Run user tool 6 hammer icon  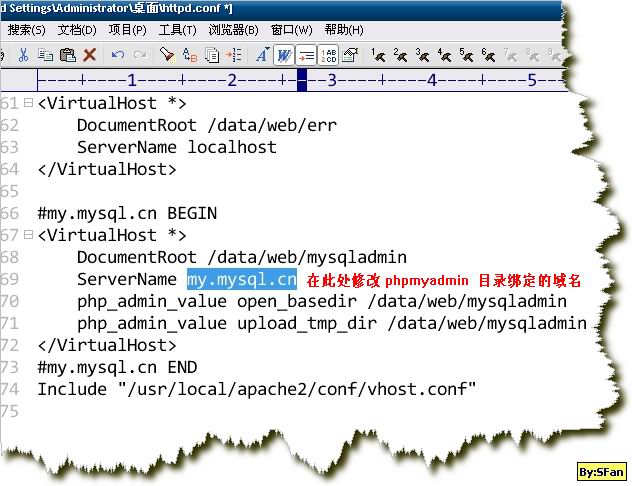pos(488,55)
